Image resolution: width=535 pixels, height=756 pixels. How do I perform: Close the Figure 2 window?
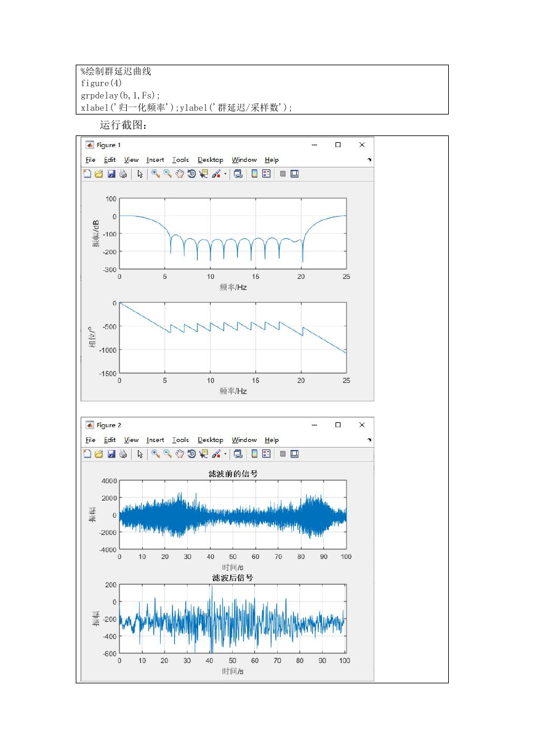(x=362, y=425)
